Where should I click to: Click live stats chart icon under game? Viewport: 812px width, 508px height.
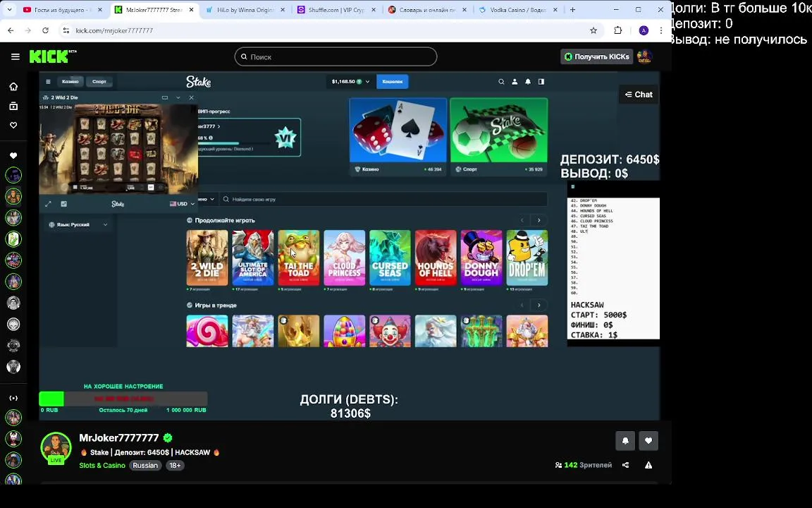pos(63,204)
